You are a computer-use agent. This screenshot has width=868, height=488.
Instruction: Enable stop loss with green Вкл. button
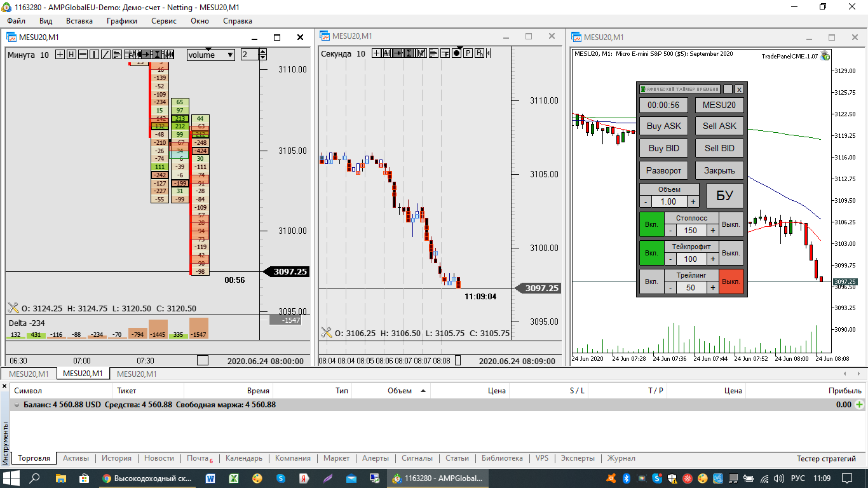(651, 224)
